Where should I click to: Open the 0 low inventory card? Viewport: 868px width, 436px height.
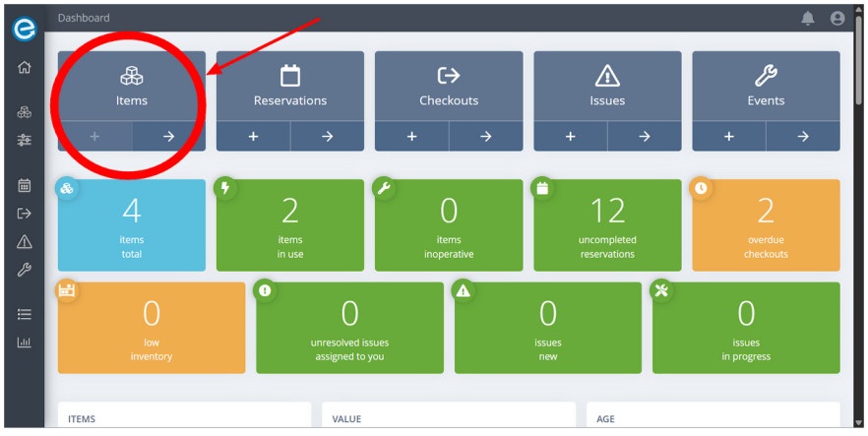pyautogui.click(x=152, y=328)
